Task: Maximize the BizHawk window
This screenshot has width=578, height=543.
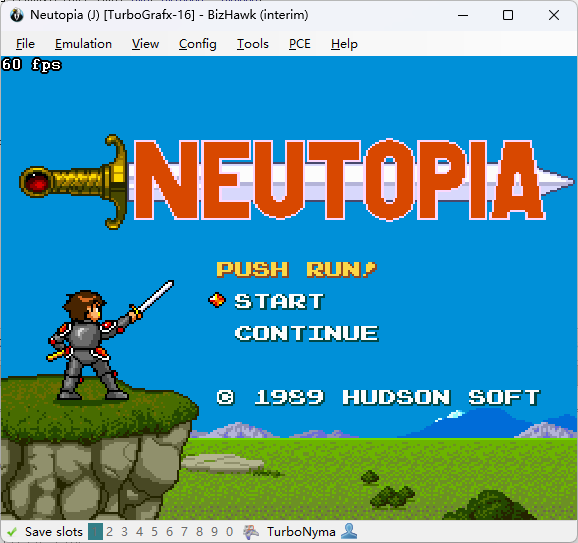Action: point(508,15)
